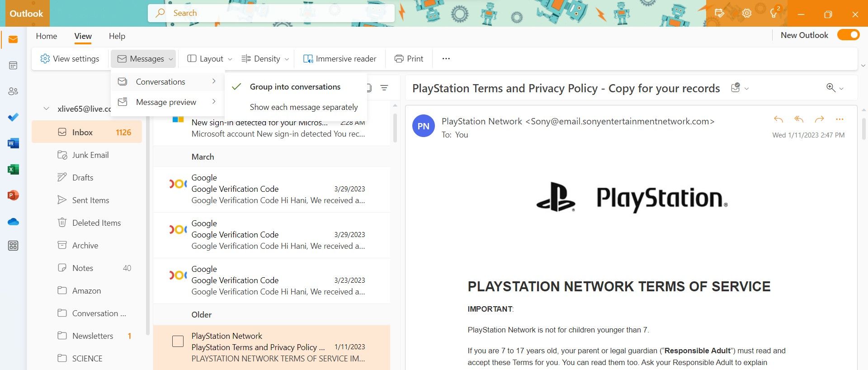This screenshot has height=370, width=868.
Task: Open More apps grid icon
Action: [x=13, y=246]
